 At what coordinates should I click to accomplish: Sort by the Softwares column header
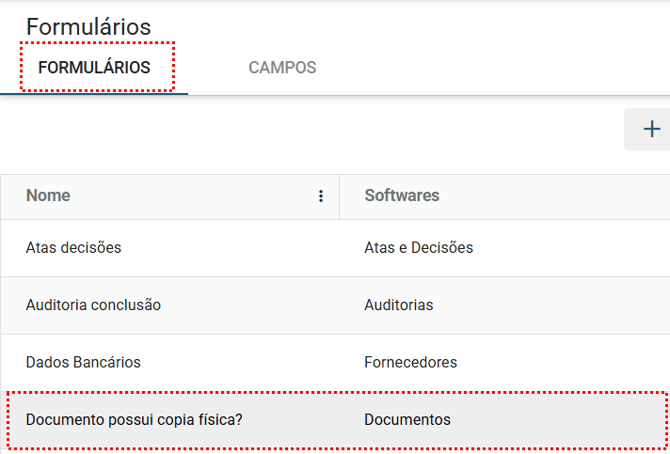tap(401, 196)
